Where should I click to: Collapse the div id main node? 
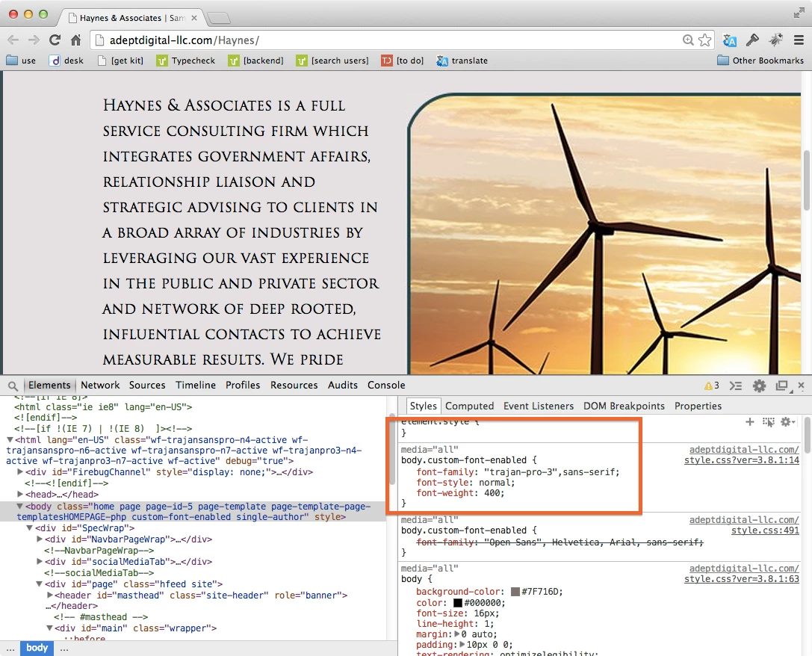pyautogui.click(x=49, y=628)
